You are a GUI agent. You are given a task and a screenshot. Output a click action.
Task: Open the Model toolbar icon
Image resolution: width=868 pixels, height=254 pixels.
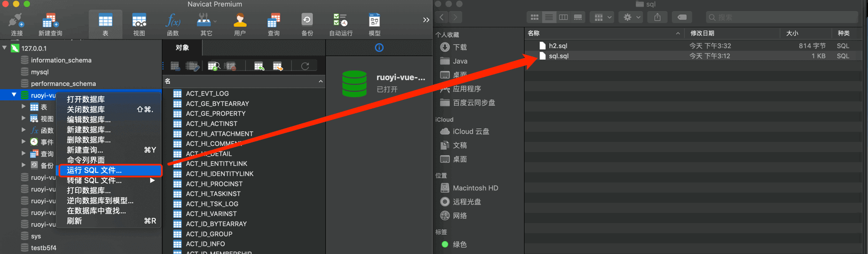pyautogui.click(x=374, y=24)
